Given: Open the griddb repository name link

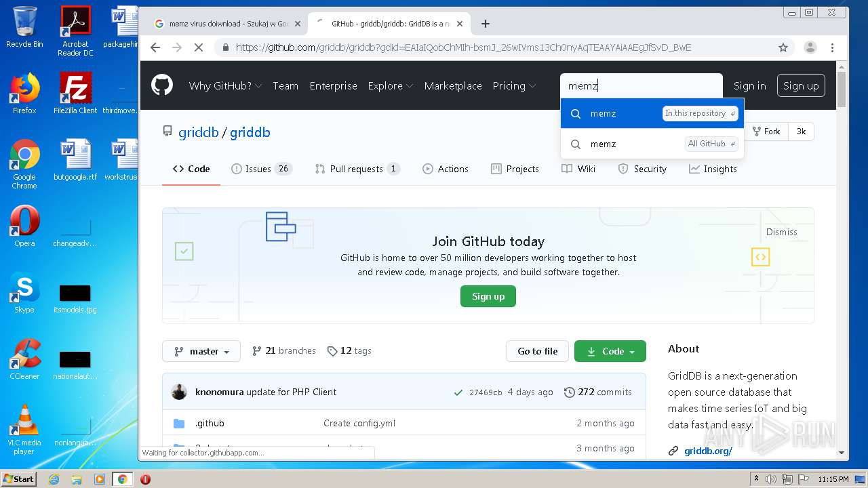Looking at the screenshot, I should click(x=250, y=132).
